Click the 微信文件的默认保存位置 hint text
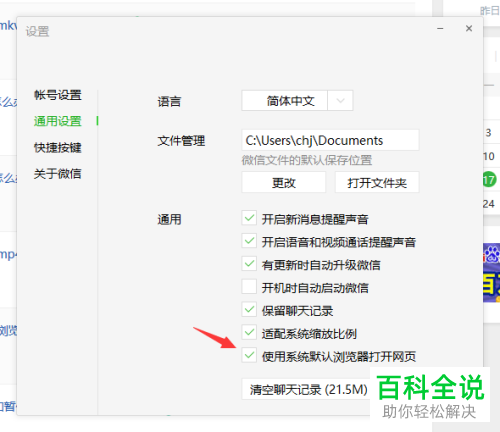This screenshot has height=432, width=500. tap(307, 160)
